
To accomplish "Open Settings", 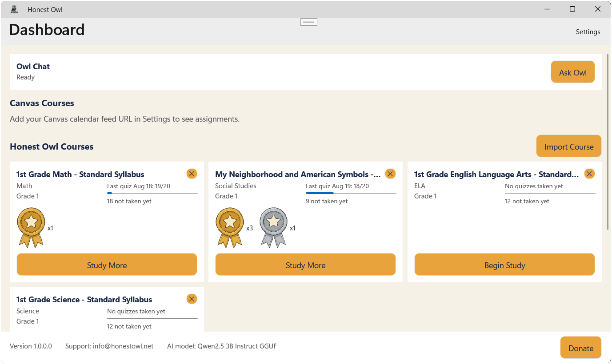I will click(x=588, y=32).
